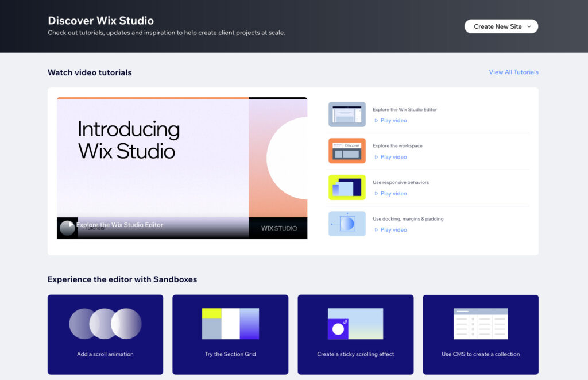The width and height of the screenshot is (588, 380).
Task: Click the CMS collection table illustration
Action: pos(481,324)
